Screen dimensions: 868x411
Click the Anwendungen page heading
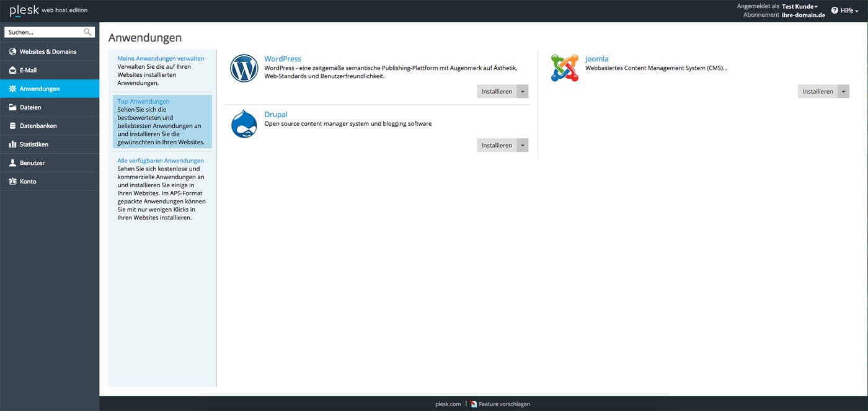(x=145, y=38)
